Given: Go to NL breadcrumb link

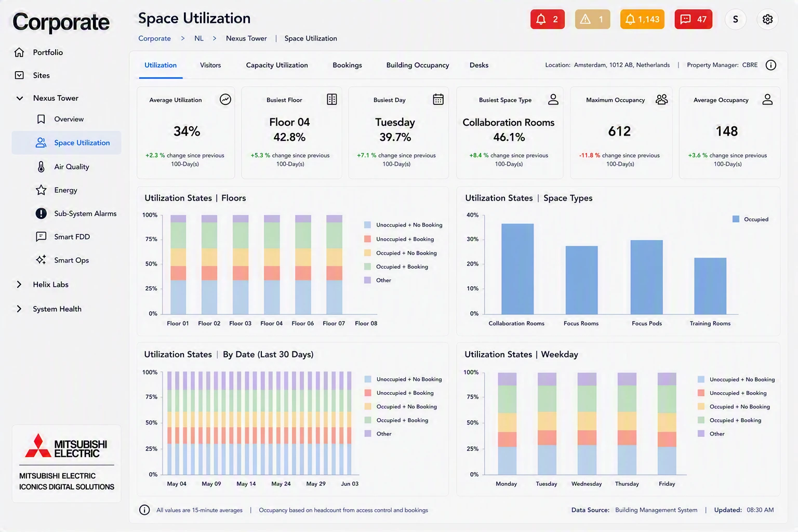Looking at the screenshot, I should [x=199, y=38].
